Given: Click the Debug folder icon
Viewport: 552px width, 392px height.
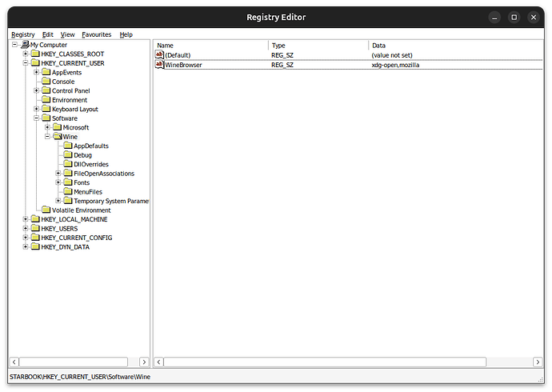Looking at the screenshot, I should [x=67, y=155].
